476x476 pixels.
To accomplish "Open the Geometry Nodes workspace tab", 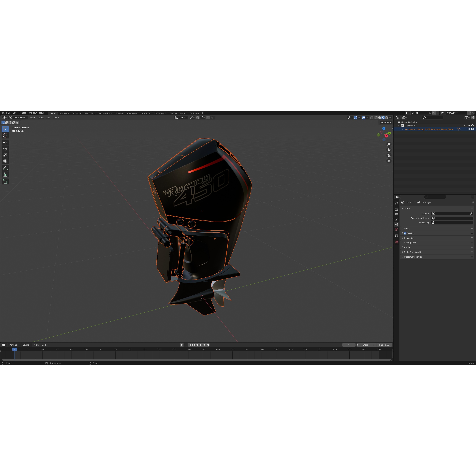I will click(x=178, y=113).
